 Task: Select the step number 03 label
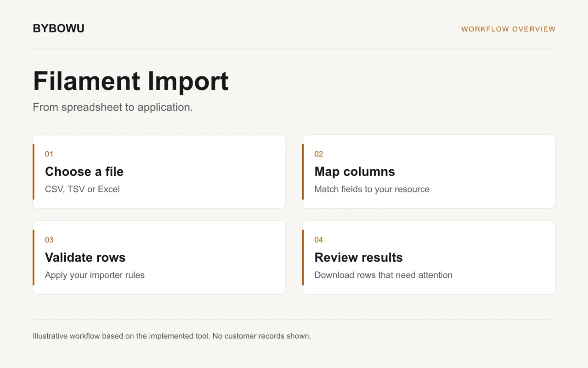pyautogui.click(x=49, y=240)
